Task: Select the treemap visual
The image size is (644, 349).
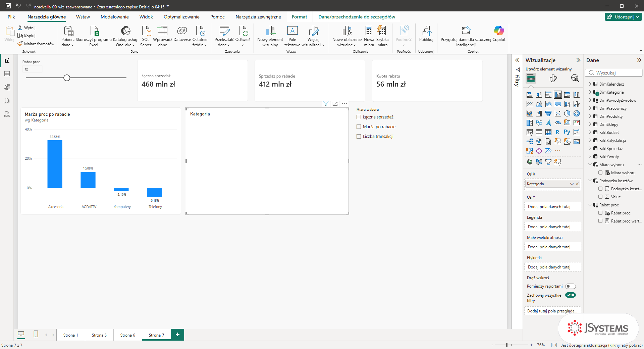Action: pos(530,123)
